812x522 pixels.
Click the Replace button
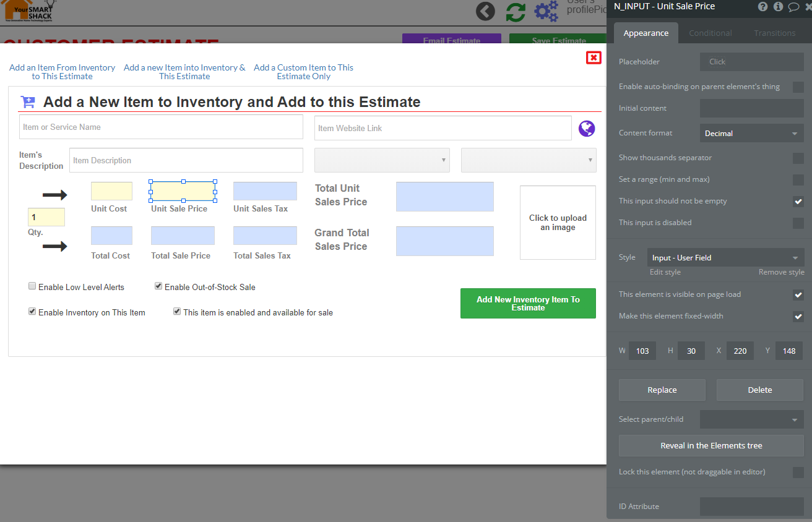pos(662,390)
